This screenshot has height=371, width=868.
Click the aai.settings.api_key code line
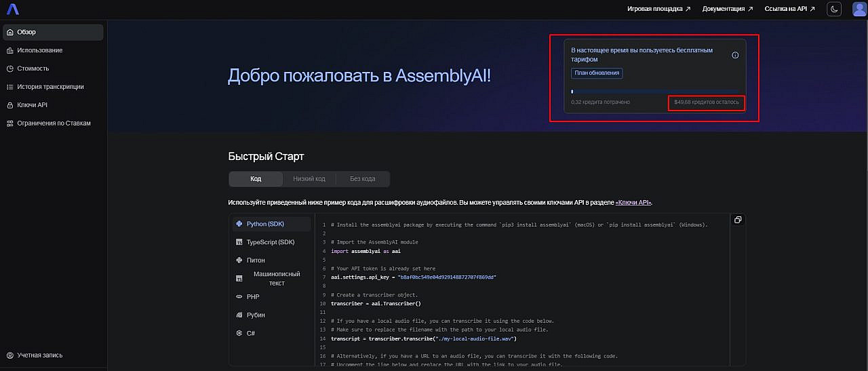[x=414, y=277]
